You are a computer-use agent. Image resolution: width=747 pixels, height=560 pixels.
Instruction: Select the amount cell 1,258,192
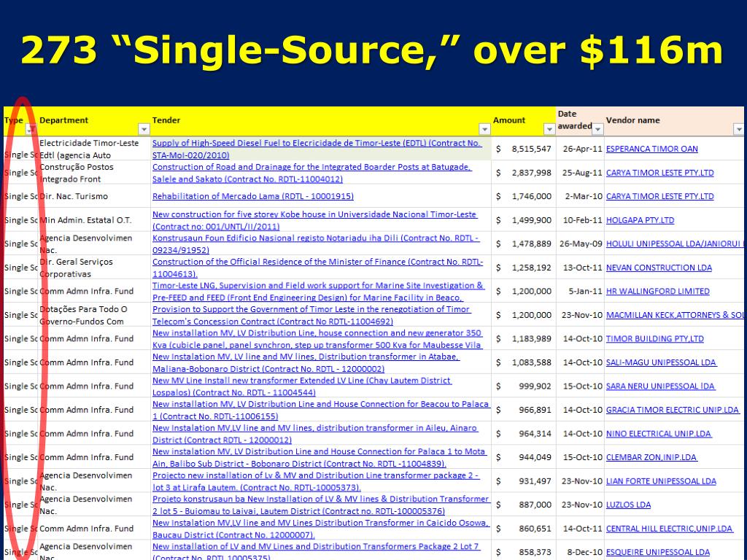pyautogui.click(x=524, y=268)
